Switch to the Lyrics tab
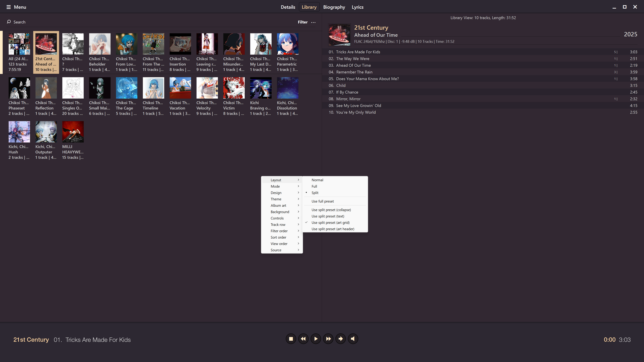The height and width of the screenshot is (362, 644). click(x=357, y=7)
